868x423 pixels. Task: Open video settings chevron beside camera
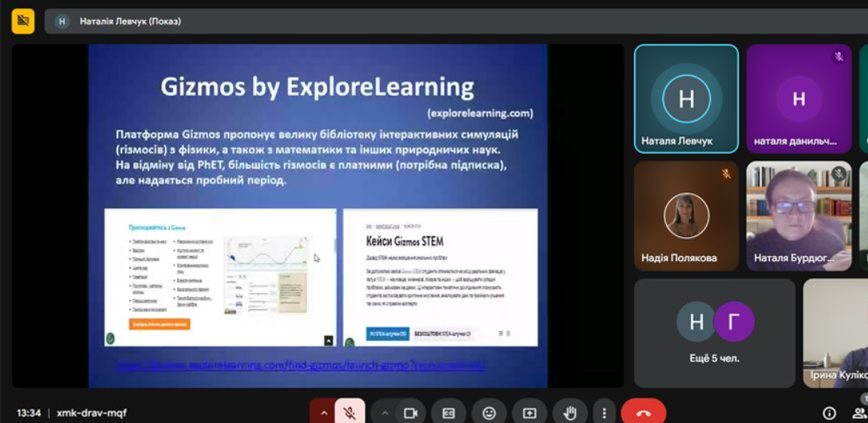click(385, 413)
